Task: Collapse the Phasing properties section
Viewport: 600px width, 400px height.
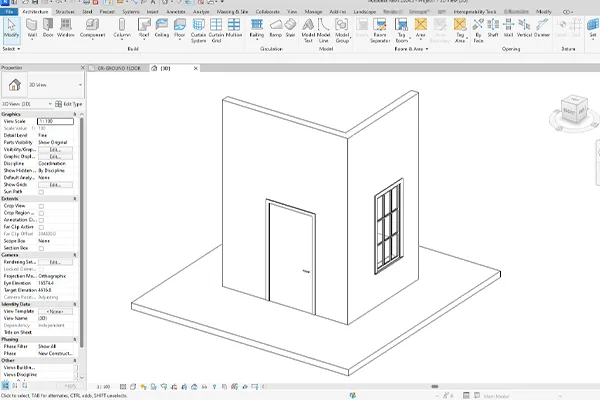Action: point(75,340)
